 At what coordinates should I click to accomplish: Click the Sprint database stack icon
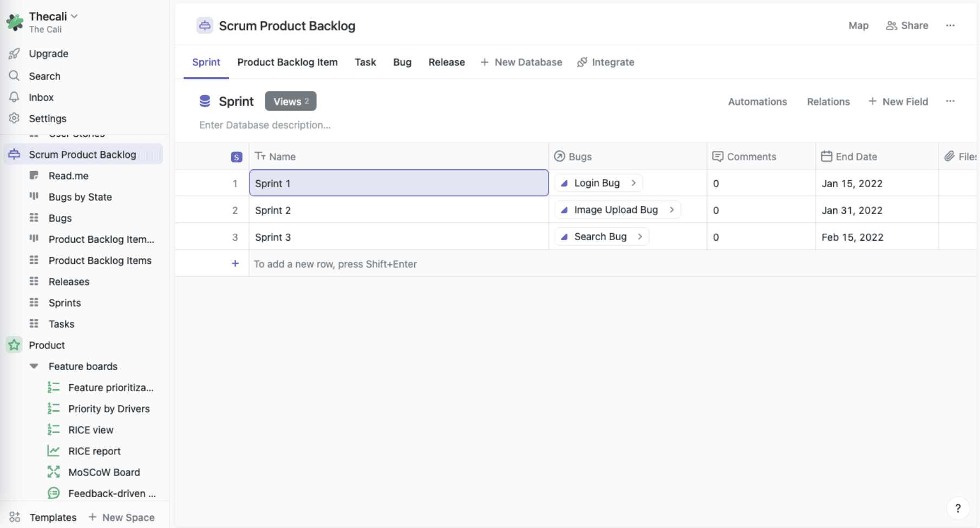(x=205, y=101)
